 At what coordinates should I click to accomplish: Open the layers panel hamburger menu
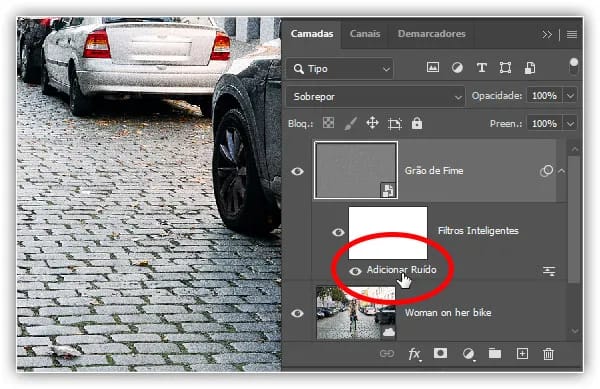[x=572, y=35]
